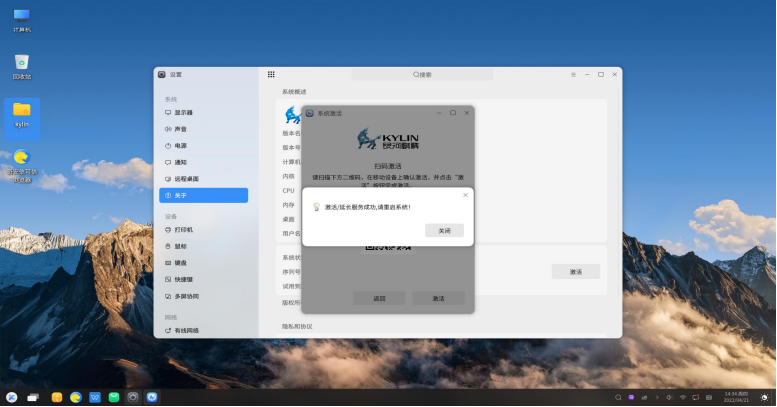Dismiss the success dialog with its X icon
Screen dimensions: 777x407
[465, 195]
